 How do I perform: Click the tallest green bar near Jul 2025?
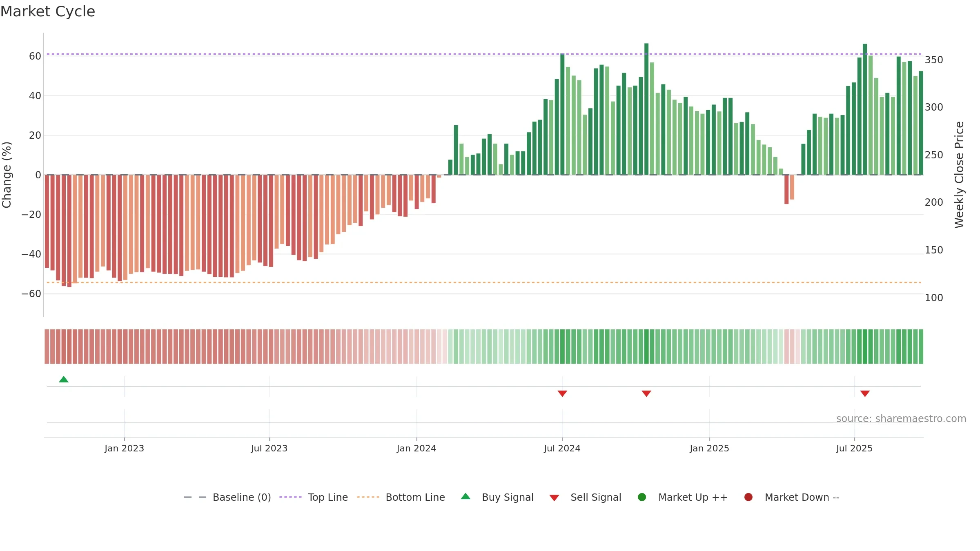pos(865,109)
